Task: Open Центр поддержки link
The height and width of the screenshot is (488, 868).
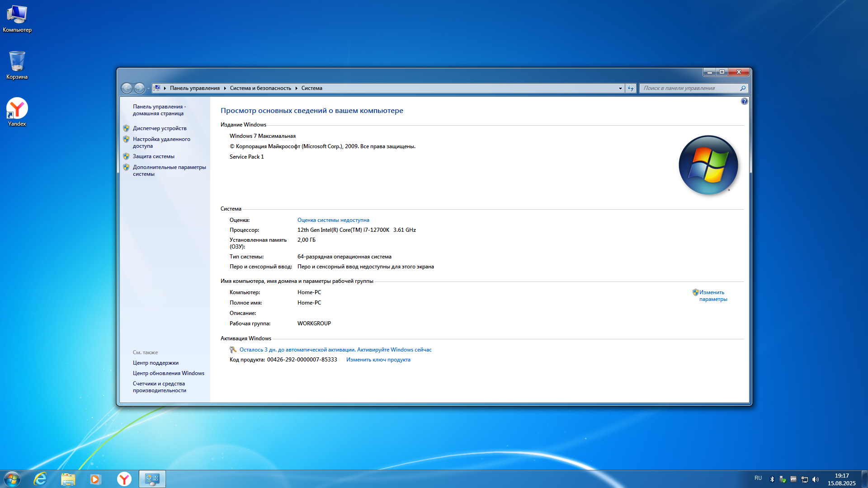Action: point(156,363)
